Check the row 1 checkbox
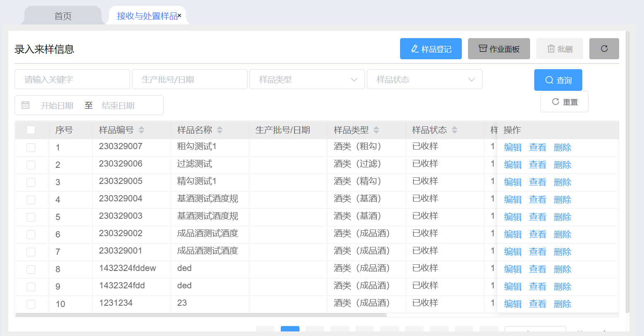 click(31, 147)
